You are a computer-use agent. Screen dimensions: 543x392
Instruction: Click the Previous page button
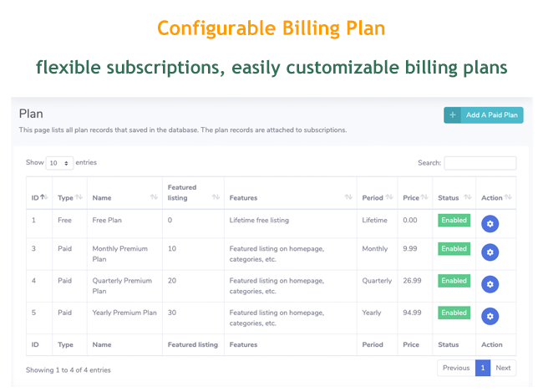[x=456, y=368]
